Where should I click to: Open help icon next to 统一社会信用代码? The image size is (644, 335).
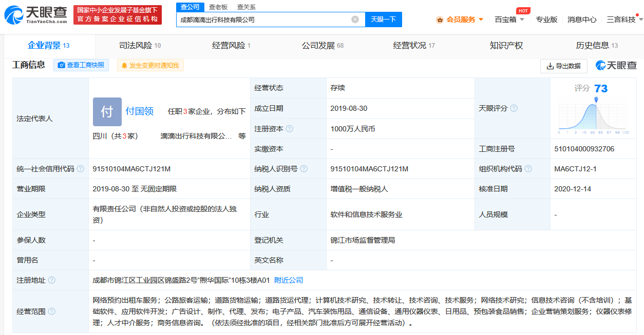click(80, 169)
